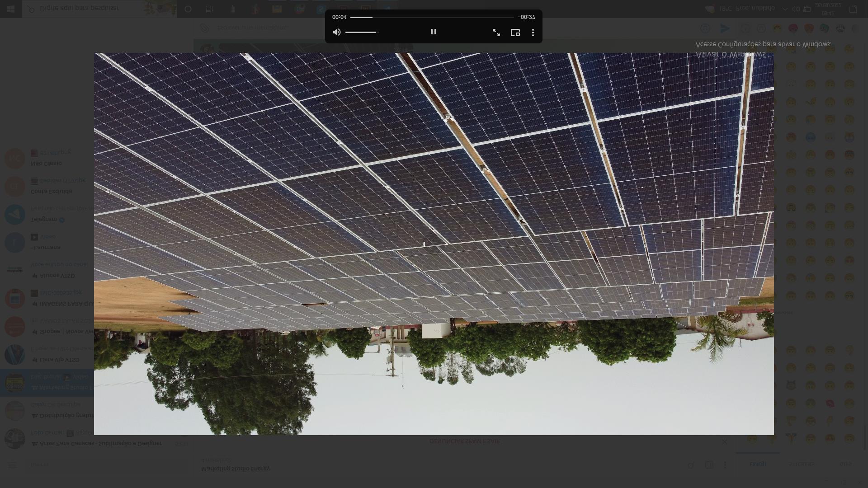Adjust the video volume slider

361,33
